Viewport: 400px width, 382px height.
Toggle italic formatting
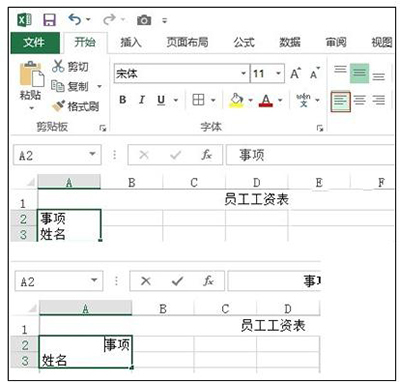click(142, 100)
